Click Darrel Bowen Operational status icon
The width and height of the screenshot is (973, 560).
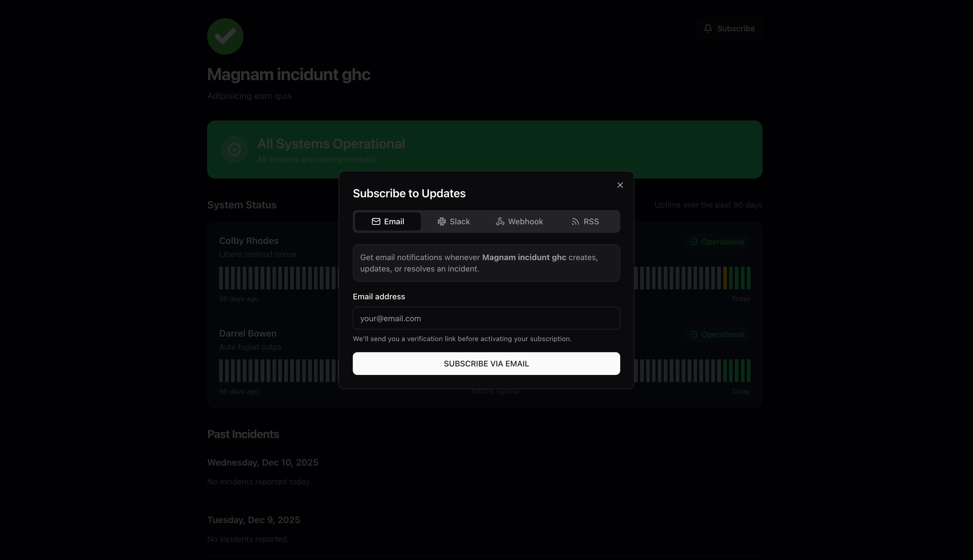(693, 335)
